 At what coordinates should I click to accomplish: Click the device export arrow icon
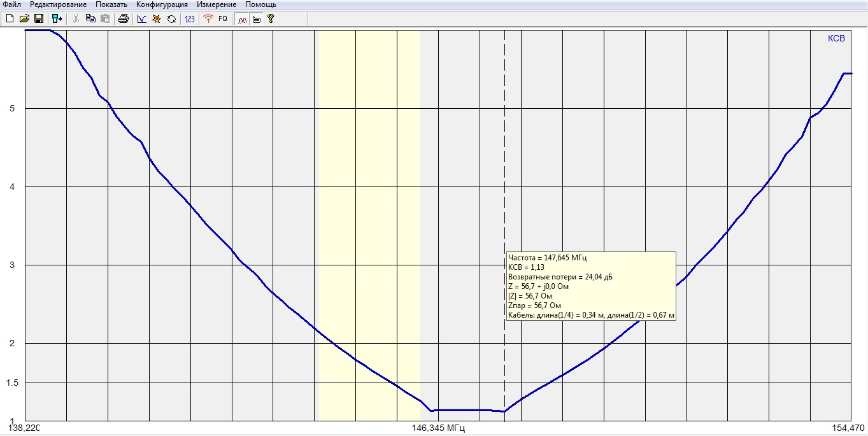pos(57,19)
